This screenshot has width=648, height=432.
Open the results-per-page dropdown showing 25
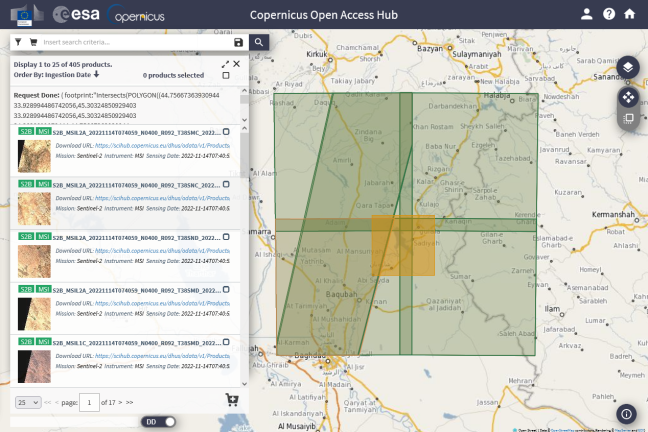27,401
